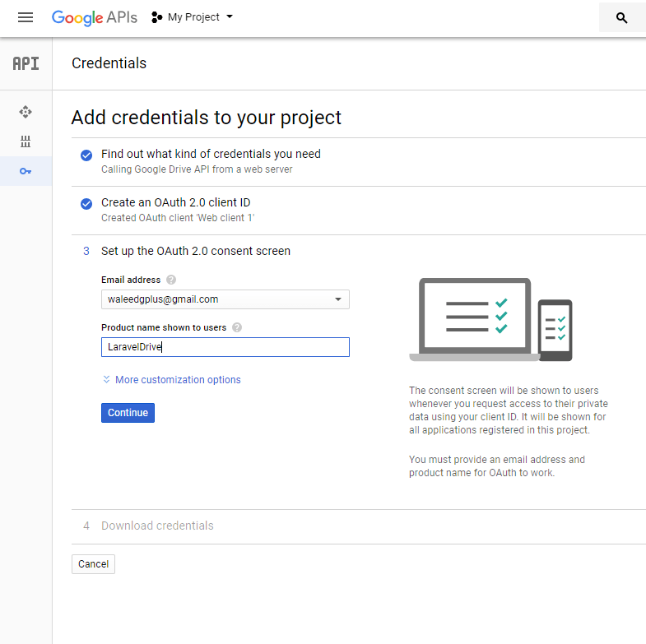
Task: Click 'Calling Google Drive API from a web server' text
Action: click(x=197, y=169)
